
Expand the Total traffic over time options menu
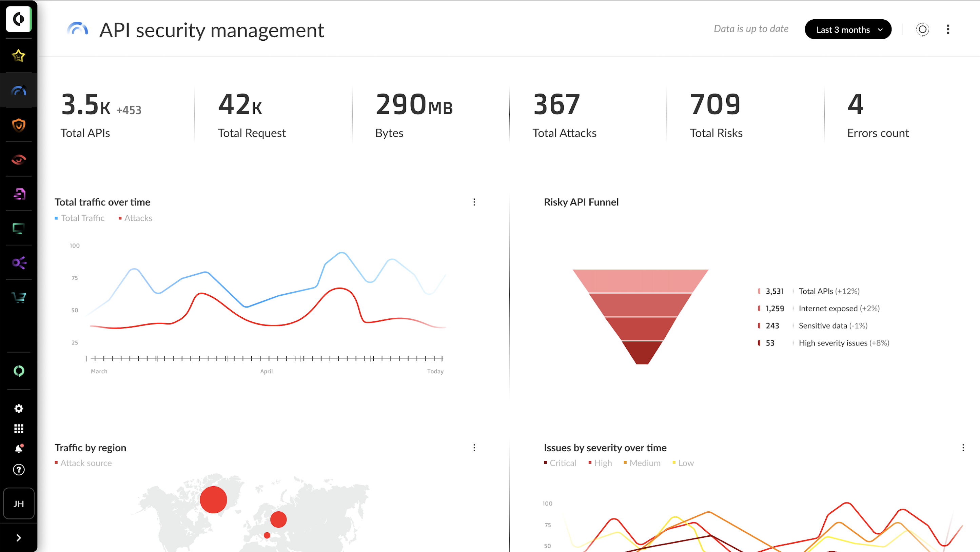474,202
